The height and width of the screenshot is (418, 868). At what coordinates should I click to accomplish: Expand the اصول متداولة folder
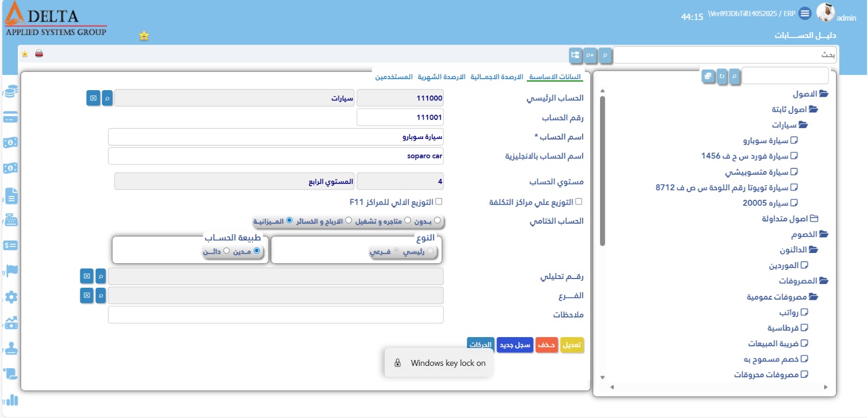[x=813, y=219]
